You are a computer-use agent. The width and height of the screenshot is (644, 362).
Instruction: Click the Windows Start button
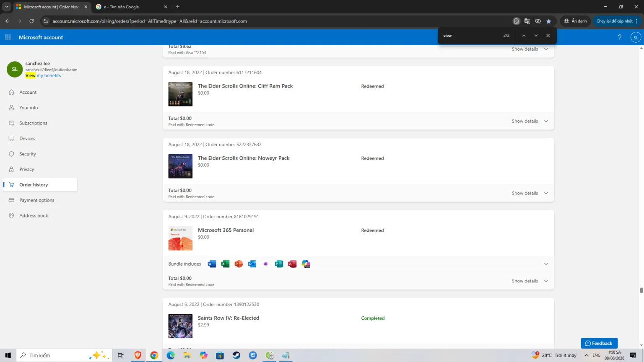[x=8, y=355]
